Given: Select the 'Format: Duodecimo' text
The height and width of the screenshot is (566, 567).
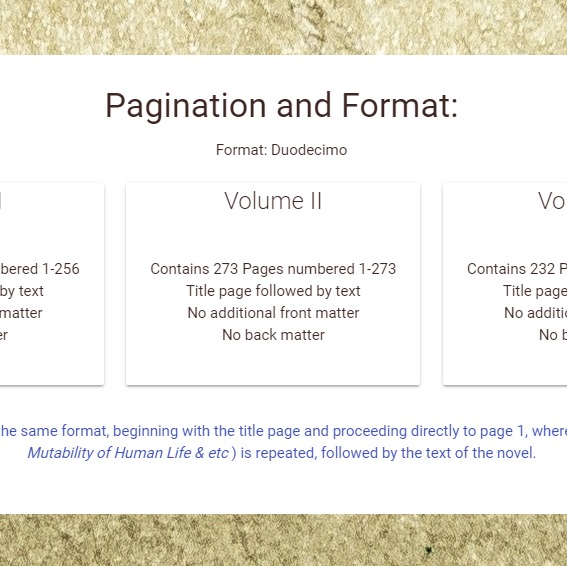Looking at the screenshot, I should pos(281,150).
